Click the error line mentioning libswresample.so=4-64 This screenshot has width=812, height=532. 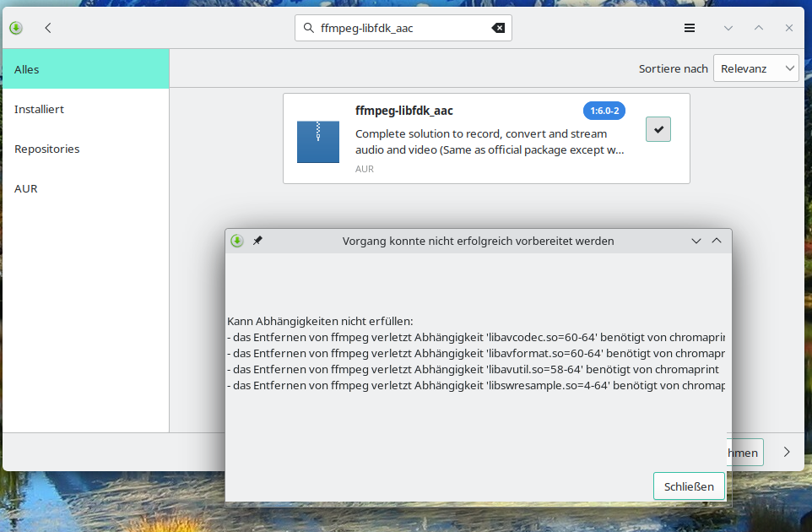point(476,385)
